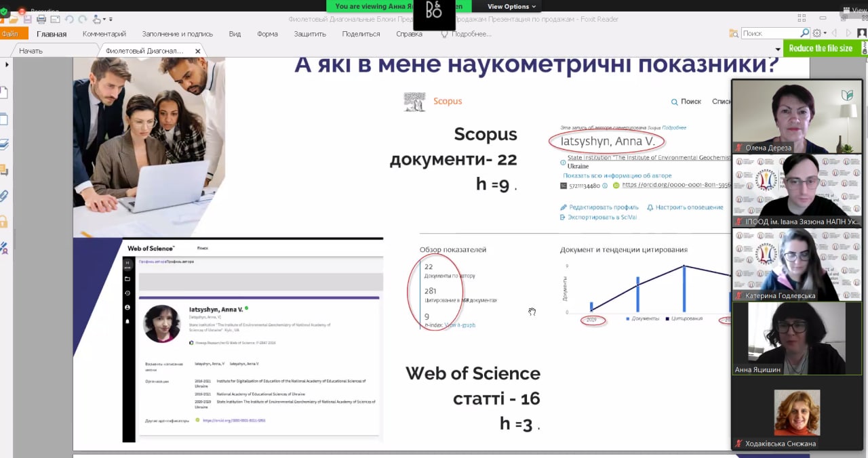Screen dimensions: 868x458
Task: Open the Поделиться ribbon tab
Action: (x=361, y=34)
